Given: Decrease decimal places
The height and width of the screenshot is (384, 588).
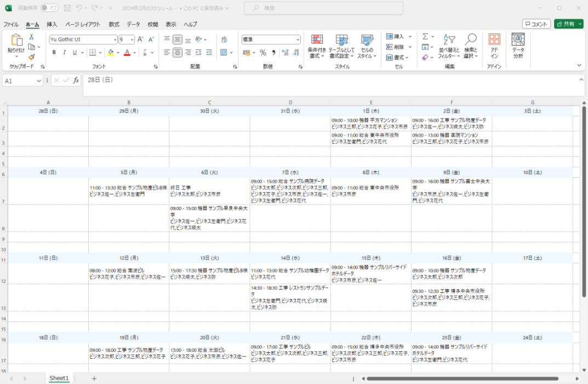Looking at the screenshot, I should point(296,53).
